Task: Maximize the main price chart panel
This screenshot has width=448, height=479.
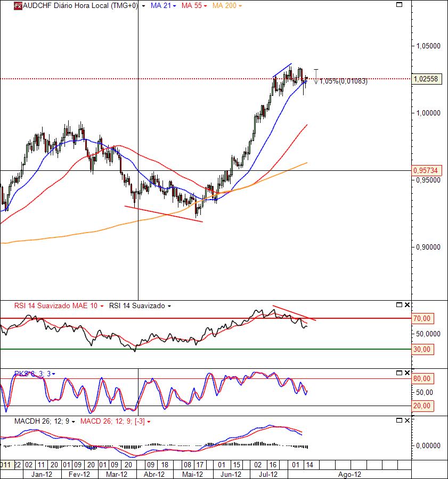Action: [399, 5]
